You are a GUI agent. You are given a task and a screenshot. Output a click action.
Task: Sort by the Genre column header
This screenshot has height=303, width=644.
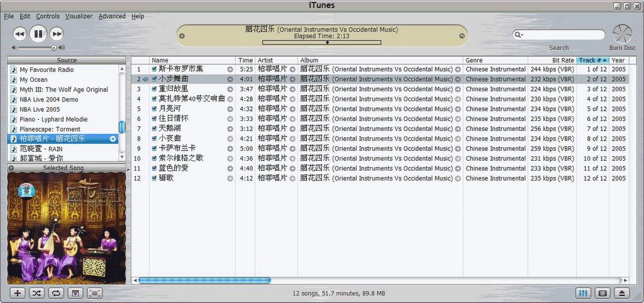(x=496, y=60)
